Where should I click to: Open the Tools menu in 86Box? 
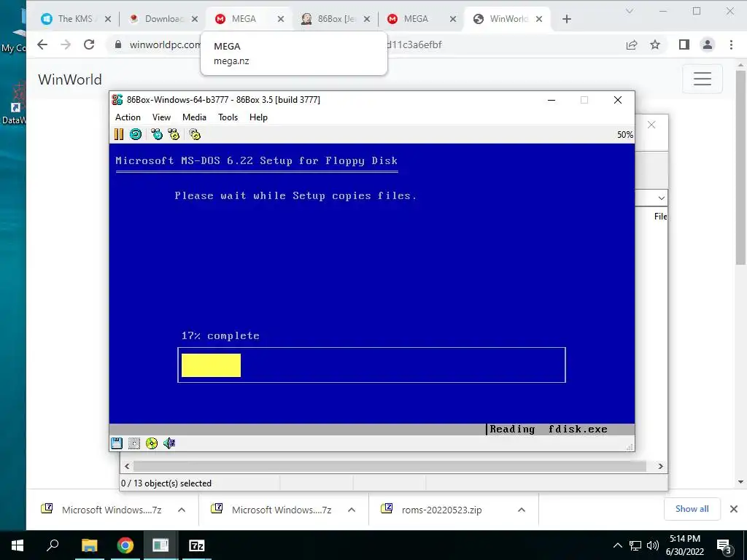tap(228, 117)
